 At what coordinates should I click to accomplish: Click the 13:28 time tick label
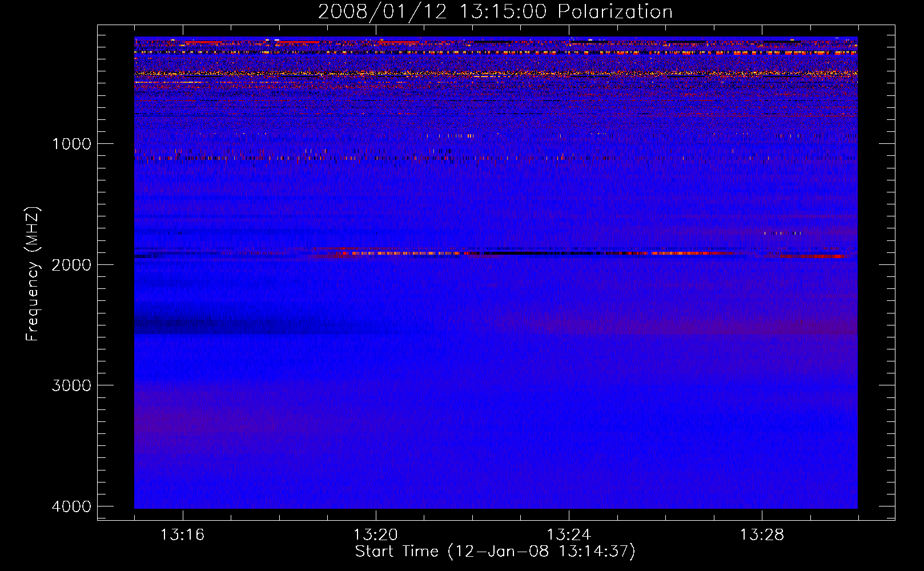click(x=762, y=535)
